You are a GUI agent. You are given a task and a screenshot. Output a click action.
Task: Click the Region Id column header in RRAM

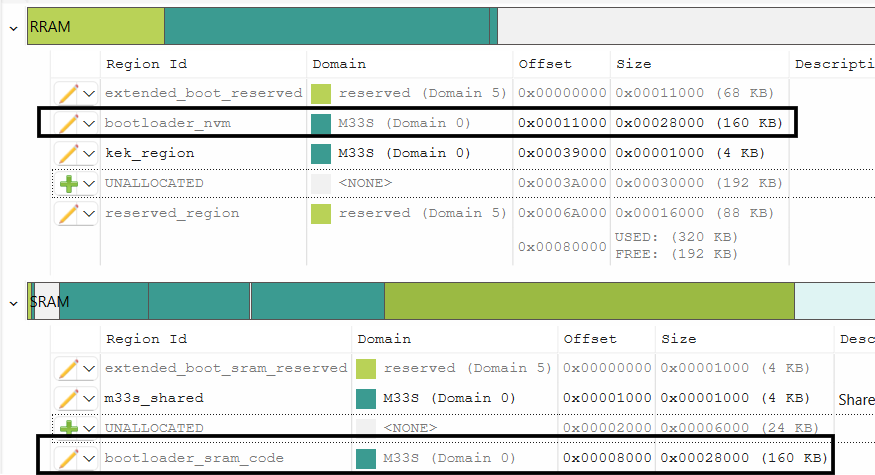(x=146, y=64)
